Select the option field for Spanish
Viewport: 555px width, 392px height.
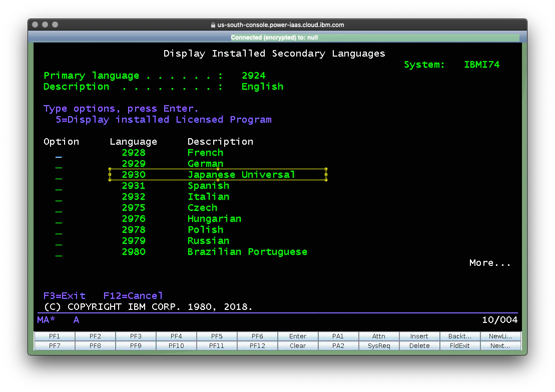click(x=59, y=186)
